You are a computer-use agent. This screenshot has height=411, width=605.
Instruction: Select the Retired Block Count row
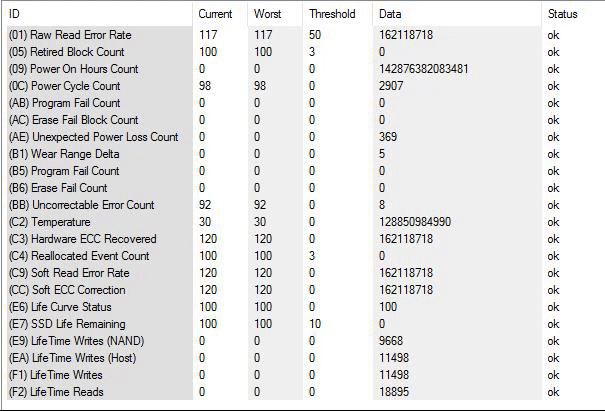point(305,52)
